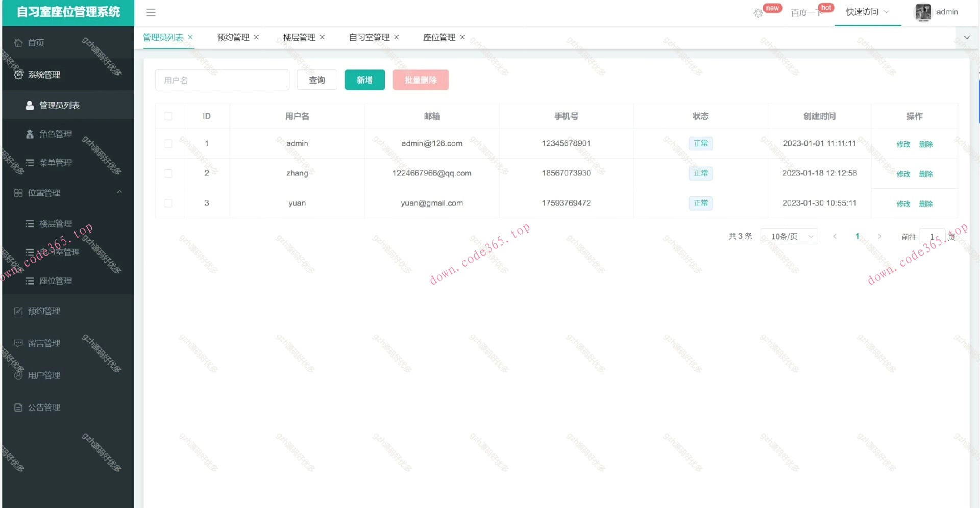The height and width of the screenshot is (508, 980).
Task: Click the gear icon beside 系统管理
Action: tap(18, 75)
